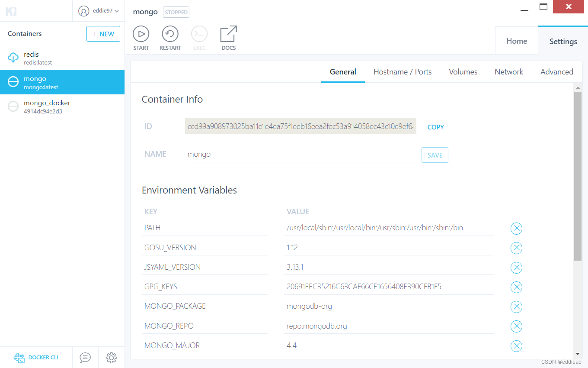This screenshot has width=588, height=368.
Task: Edit the GPG_KEYS value field
Action: pos(389,287)
